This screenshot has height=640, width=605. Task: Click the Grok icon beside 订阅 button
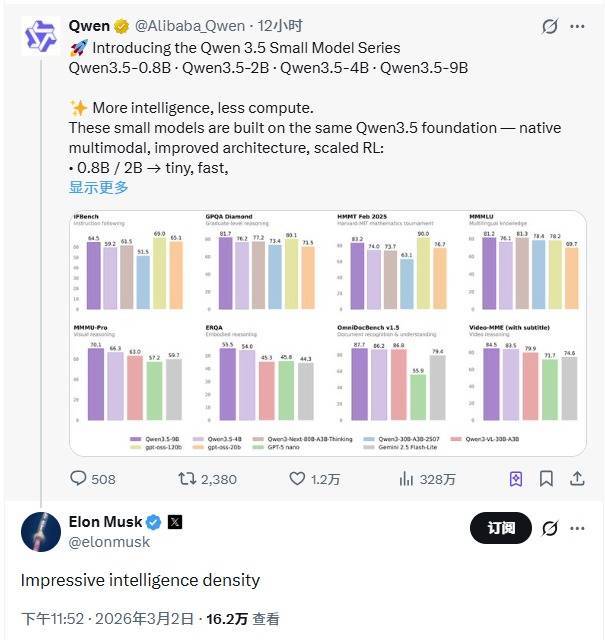tap(549, 528)
